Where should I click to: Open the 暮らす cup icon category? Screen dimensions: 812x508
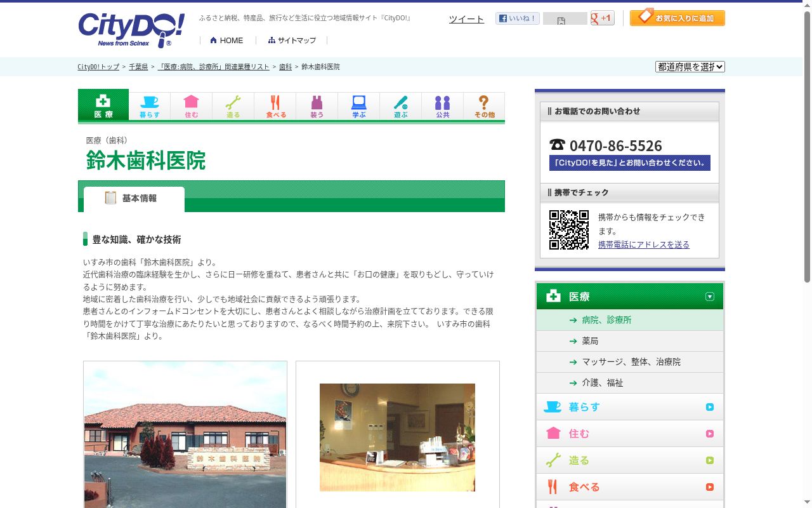(x=150, y=106)
